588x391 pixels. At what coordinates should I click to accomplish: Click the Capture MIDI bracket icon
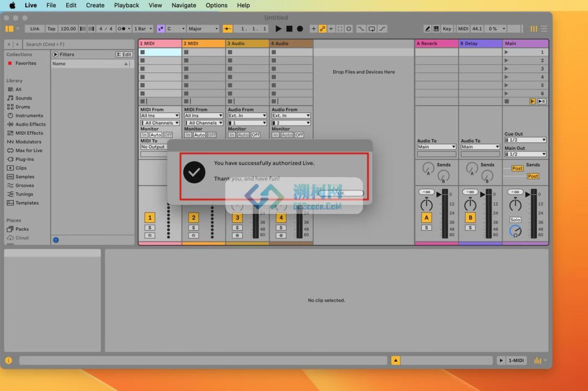pos(340,28)
